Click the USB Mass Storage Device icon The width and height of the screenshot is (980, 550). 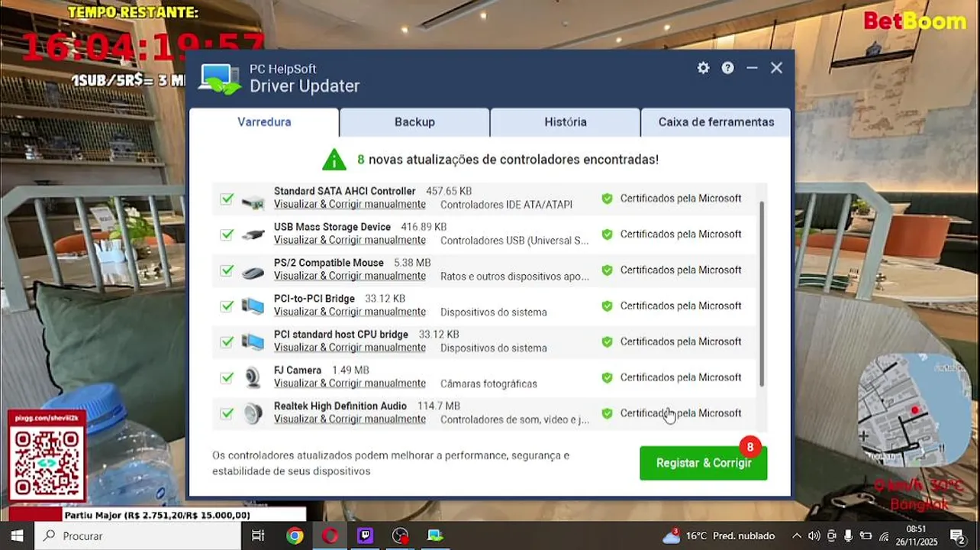pyautogui.click(x=253, y=235)
